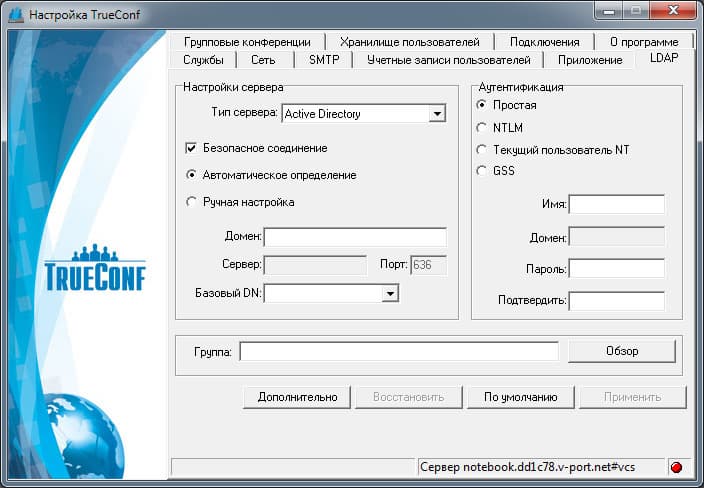Viewport: 704px width, 488px height.
Task: Focus the Группа input field
Action: click(399, 351)
